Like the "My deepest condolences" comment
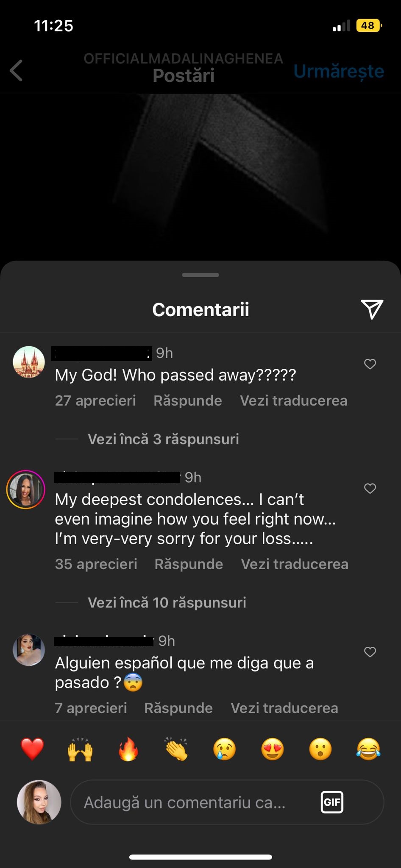401x868 pixels. (370, 489)
